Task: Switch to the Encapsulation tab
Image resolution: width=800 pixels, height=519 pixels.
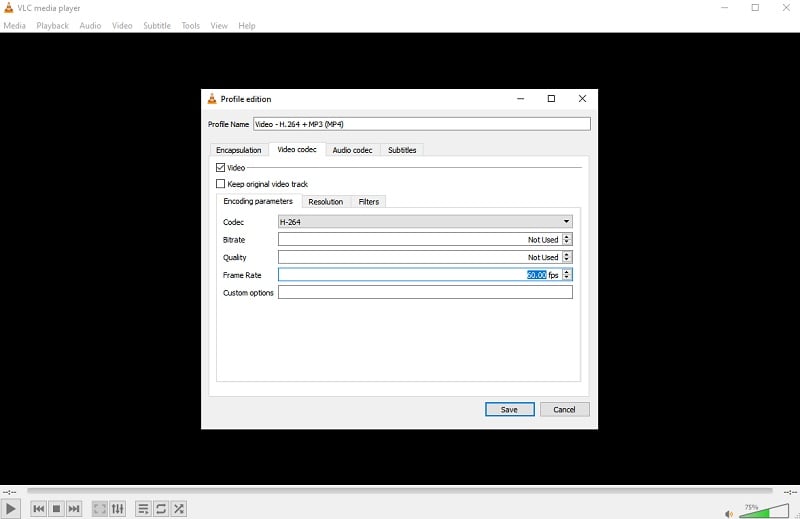Action: (x=238, y=150)
